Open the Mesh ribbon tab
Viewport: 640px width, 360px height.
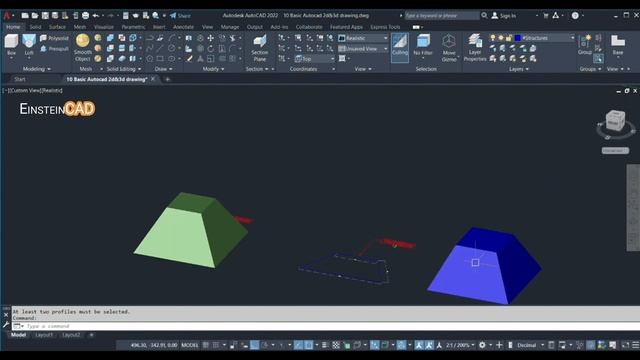click(80, 27)
